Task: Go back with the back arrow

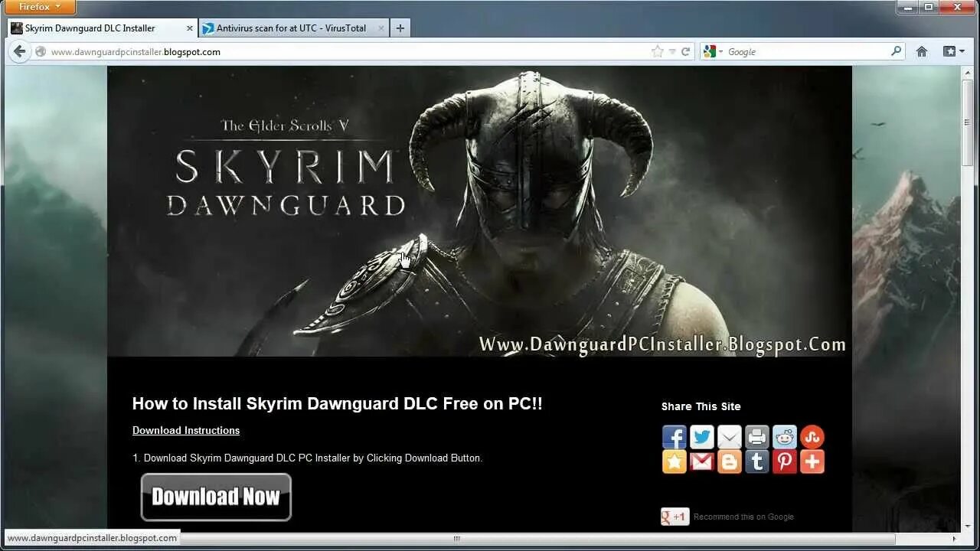Action: tap(19, 51)
